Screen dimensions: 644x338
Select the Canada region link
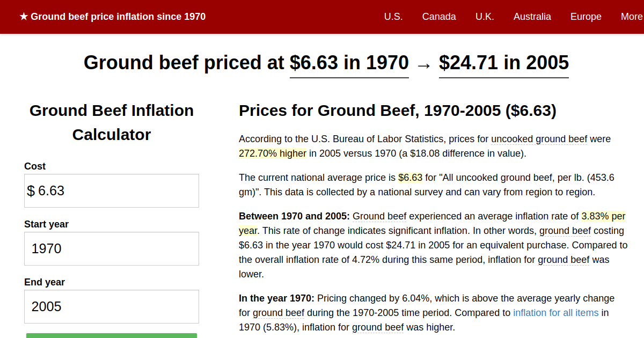(439, 17)
